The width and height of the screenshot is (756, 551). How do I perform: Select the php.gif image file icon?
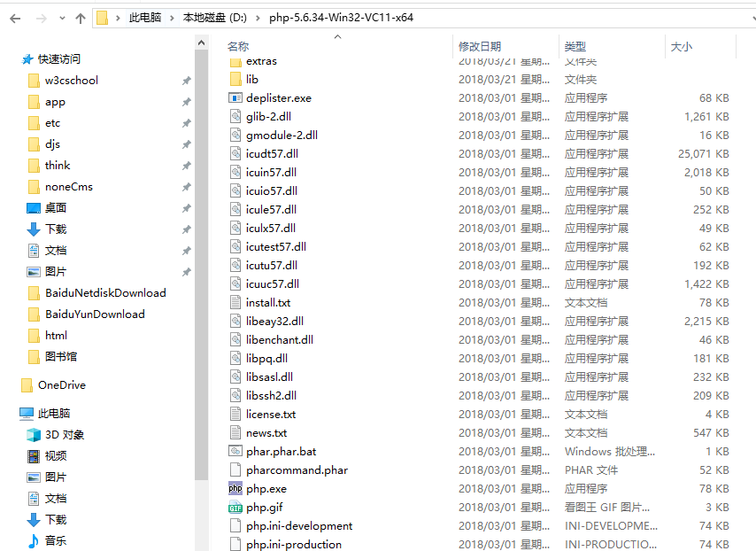[235, 507]
